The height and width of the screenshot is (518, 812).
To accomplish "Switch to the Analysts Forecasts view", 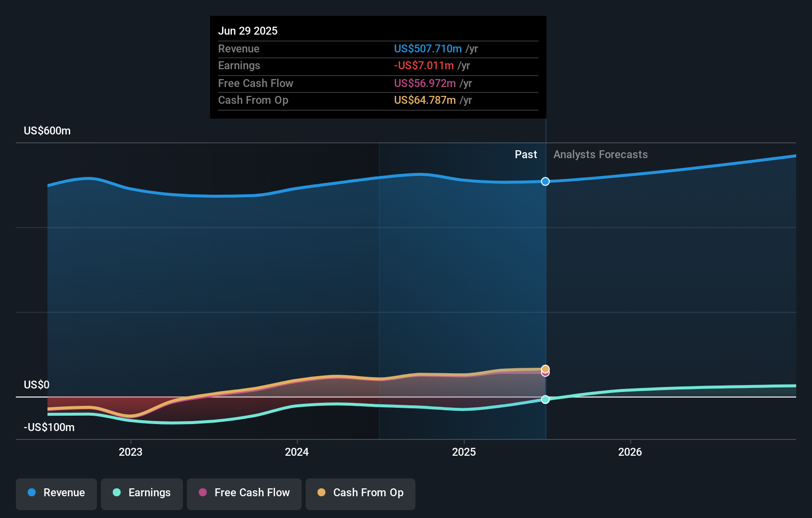I will (600, 154).
